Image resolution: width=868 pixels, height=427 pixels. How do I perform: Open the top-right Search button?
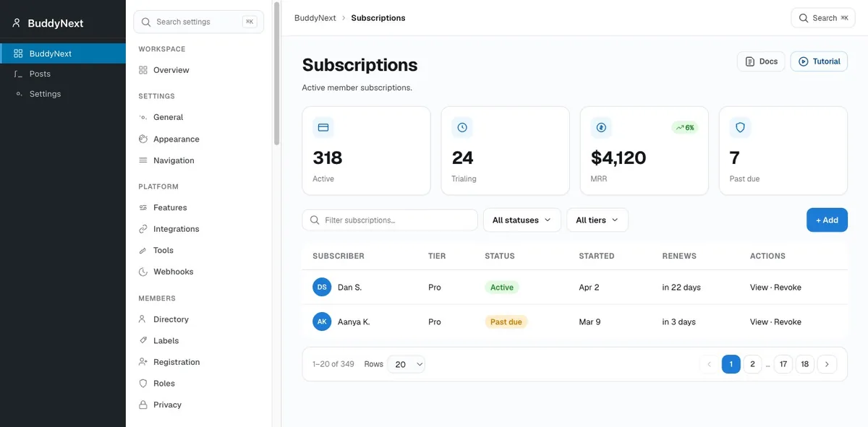[823, 18]
